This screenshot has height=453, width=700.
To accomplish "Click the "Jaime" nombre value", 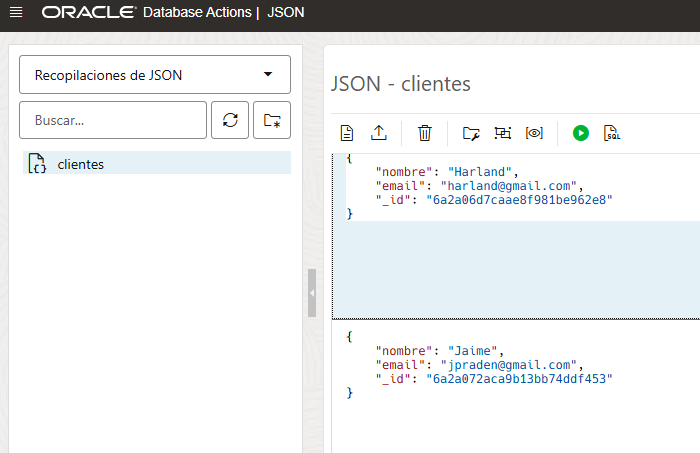I will click(472, 351).
